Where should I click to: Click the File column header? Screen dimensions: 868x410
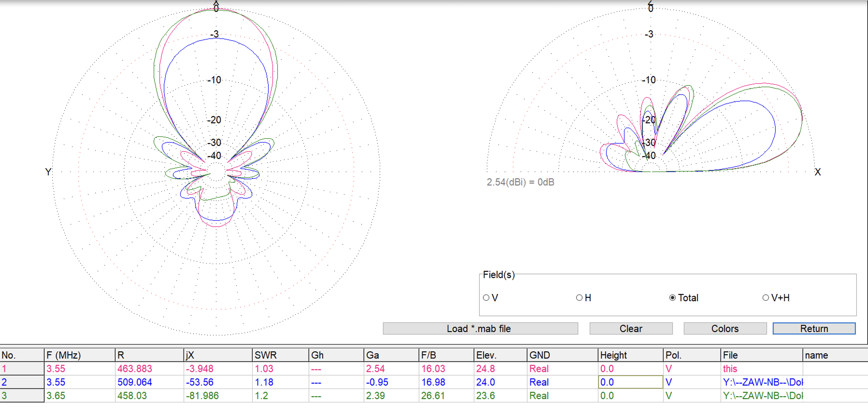pyautogui.click(x=761, y=355)
